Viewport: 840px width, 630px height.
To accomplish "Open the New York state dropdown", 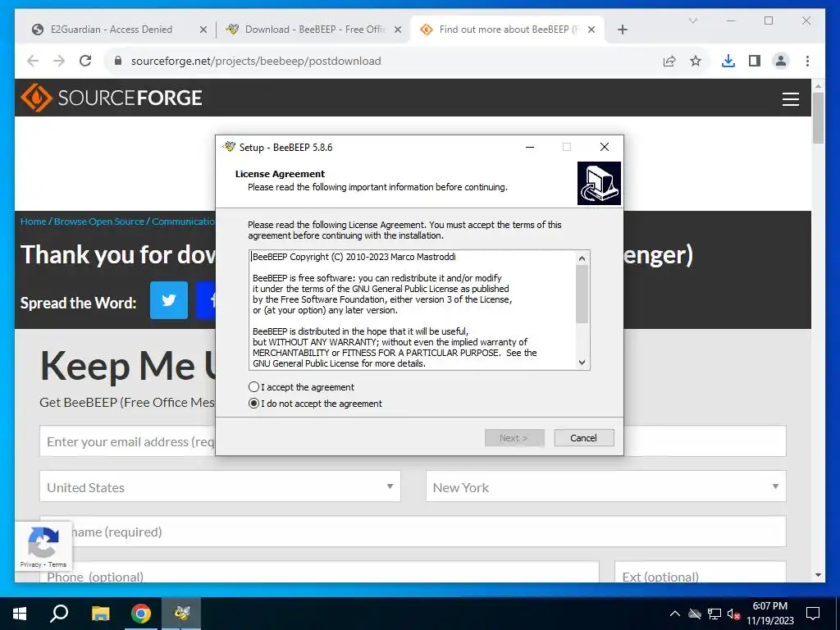I will 606,486.
